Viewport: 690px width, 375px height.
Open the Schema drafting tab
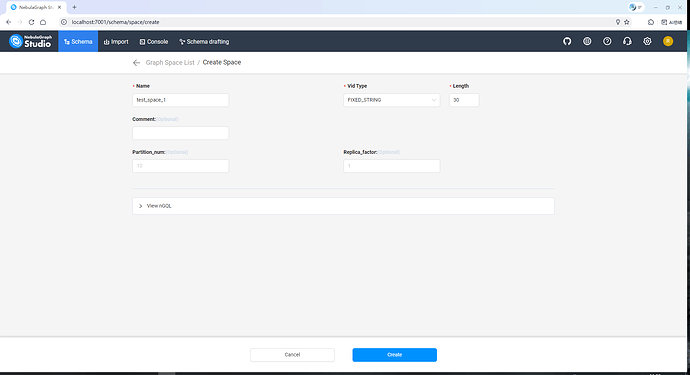tap(204, 42)
